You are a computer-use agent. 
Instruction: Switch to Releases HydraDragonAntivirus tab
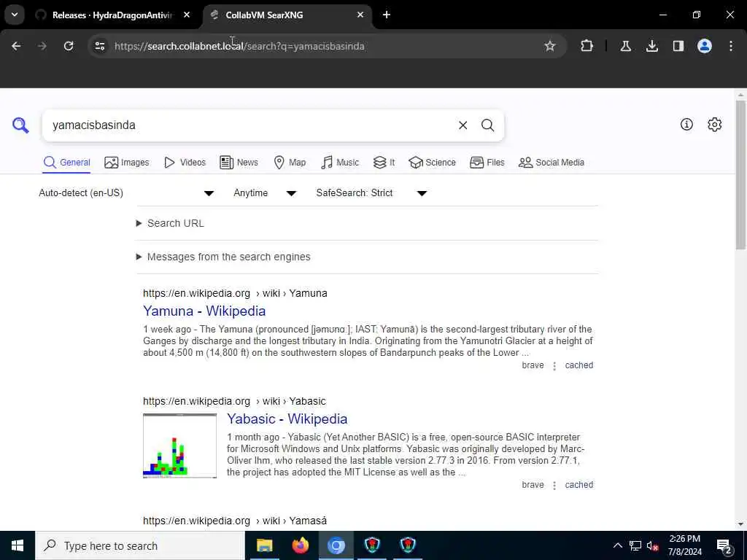coord(112,15)
